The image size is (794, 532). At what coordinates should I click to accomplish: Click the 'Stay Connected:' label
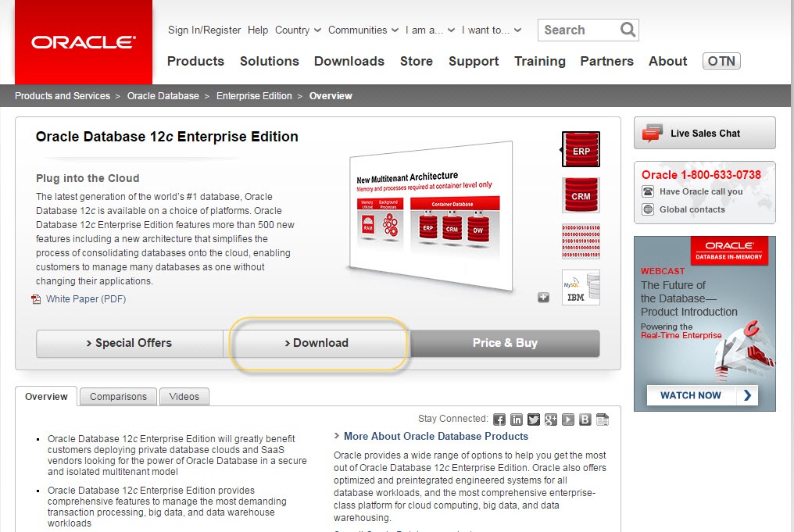coord(453,419)
